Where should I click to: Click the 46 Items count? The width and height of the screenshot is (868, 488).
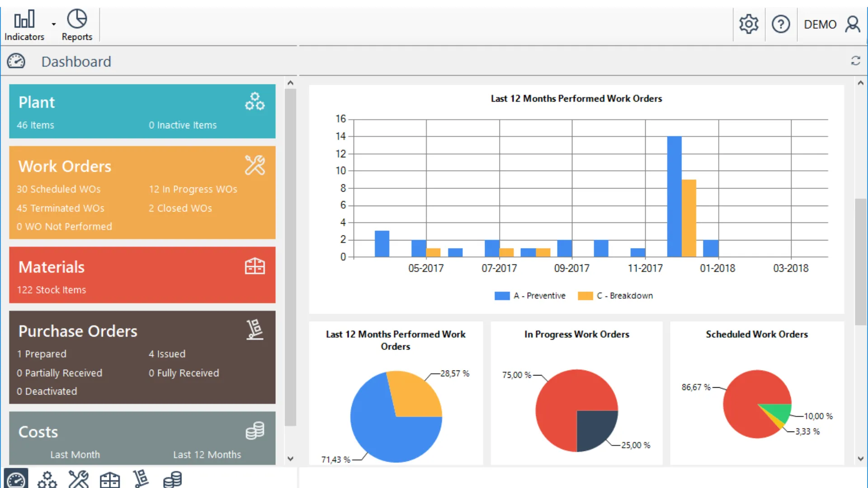point(35,125)
